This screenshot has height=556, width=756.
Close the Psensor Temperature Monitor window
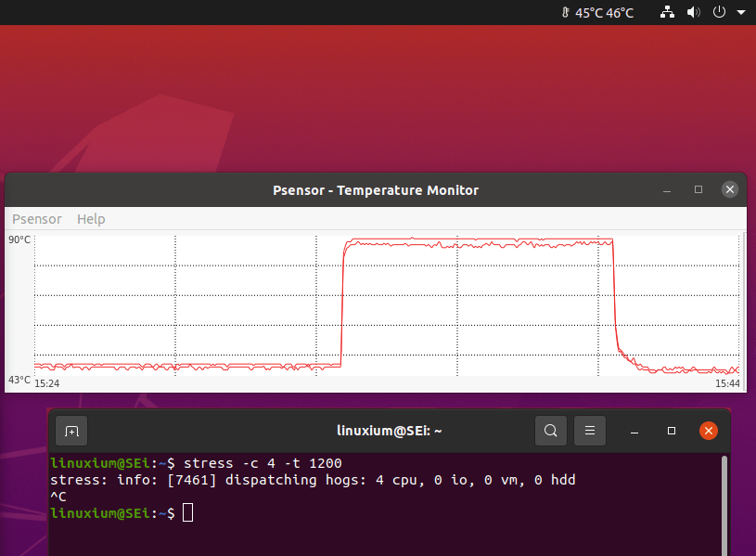click(x=730, y=189)
